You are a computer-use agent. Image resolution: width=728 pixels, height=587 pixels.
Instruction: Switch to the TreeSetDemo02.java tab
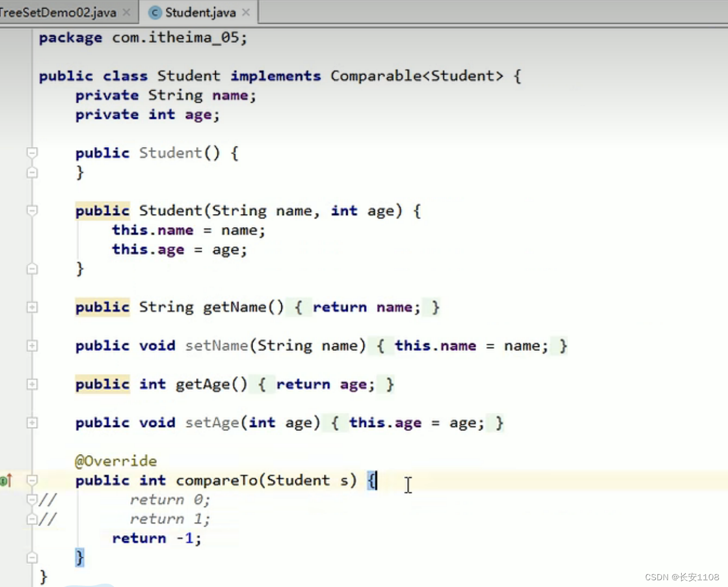[58, 12]
